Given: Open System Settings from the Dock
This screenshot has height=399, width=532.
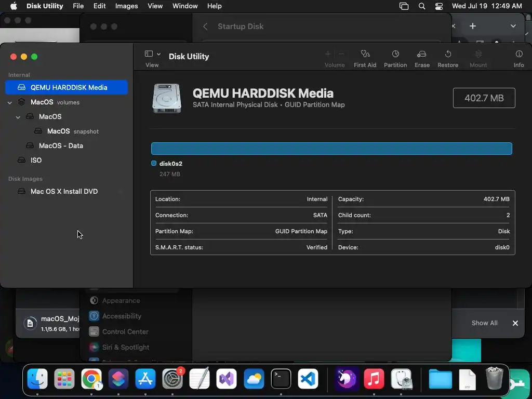Looking at the screenshot, I should click(x=172, y=379).
